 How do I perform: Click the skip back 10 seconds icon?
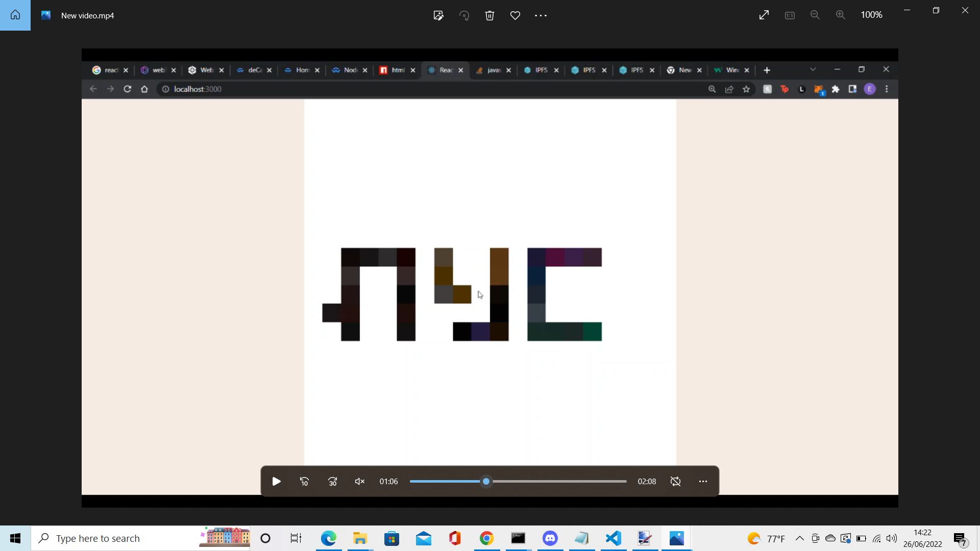(x=304, y=481)
